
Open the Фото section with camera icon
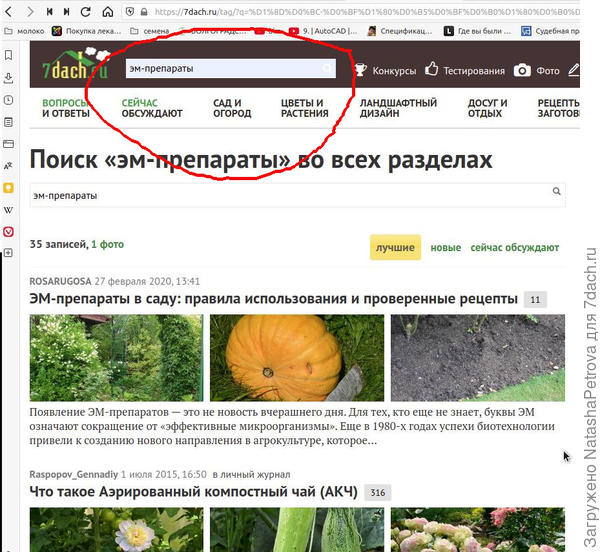pyautogui.click(x=536, y=70)
